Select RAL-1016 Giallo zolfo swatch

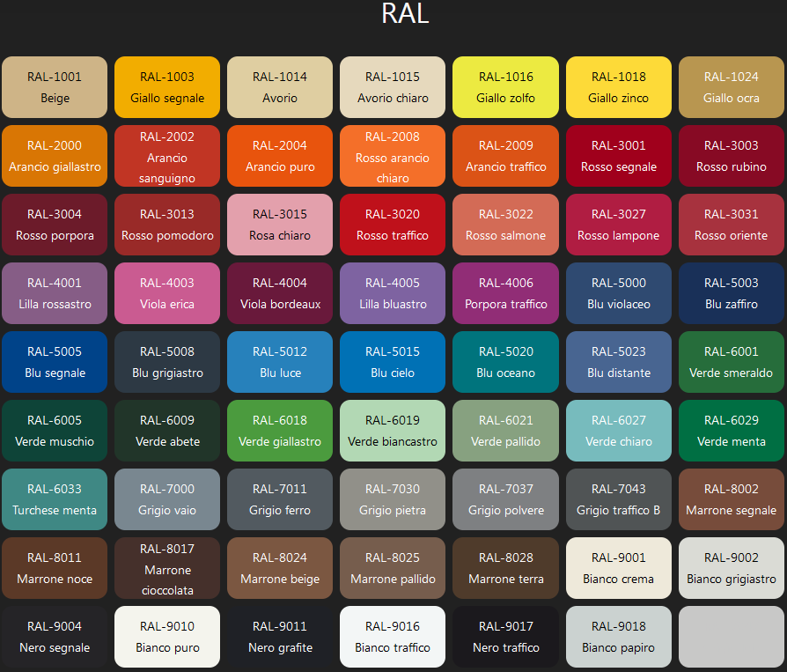(x=505, y=87)
